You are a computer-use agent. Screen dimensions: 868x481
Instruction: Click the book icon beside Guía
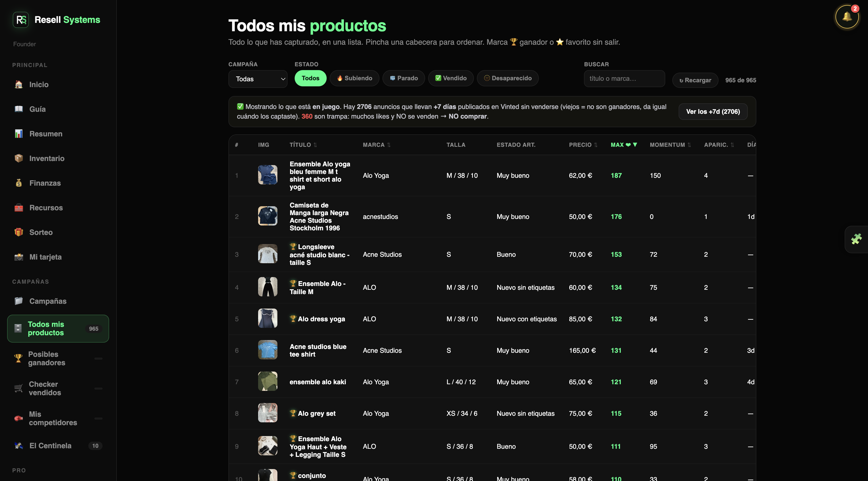(x=19, y=109)
